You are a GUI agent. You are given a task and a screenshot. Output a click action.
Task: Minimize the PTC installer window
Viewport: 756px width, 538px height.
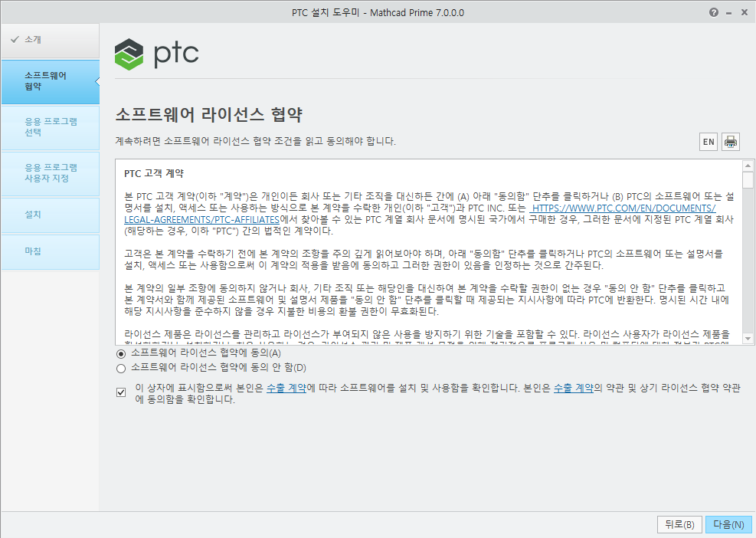pyautogui.click(x=729, y=13)
